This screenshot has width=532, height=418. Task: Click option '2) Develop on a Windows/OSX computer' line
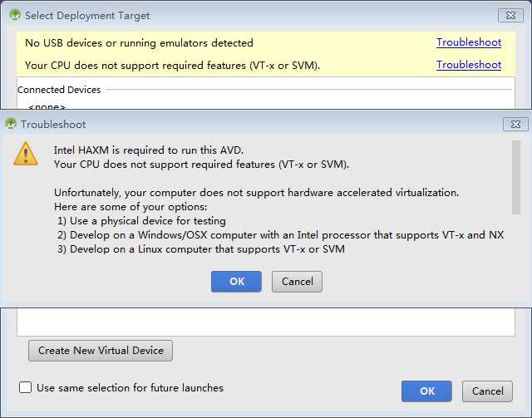(x=280, y=235)
